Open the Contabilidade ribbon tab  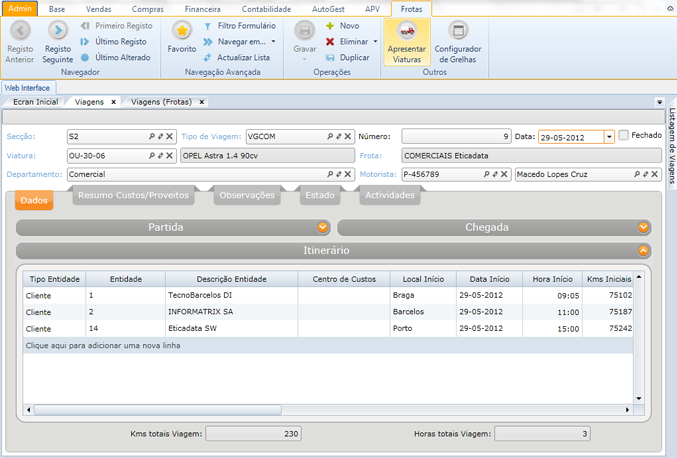[267, 8]
